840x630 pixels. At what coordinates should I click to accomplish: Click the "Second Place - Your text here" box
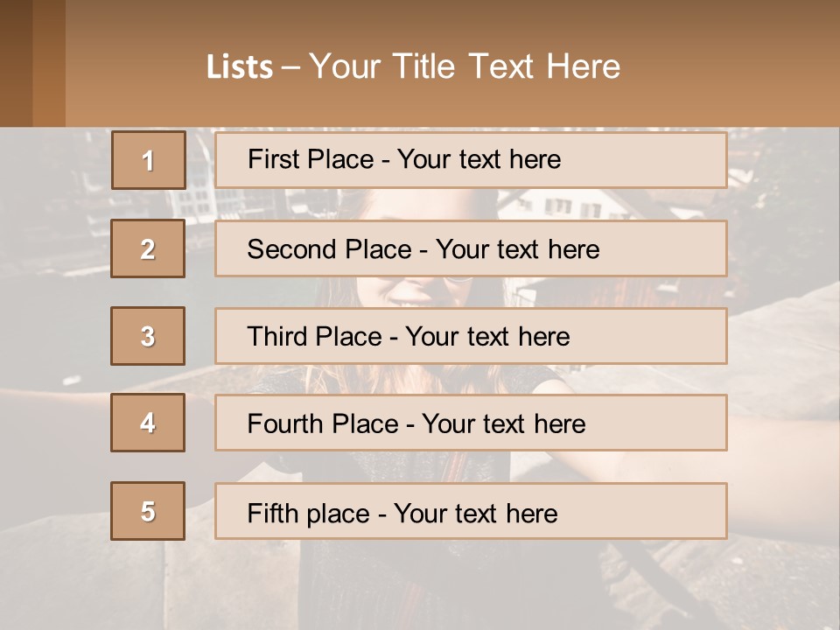[471, 248]
